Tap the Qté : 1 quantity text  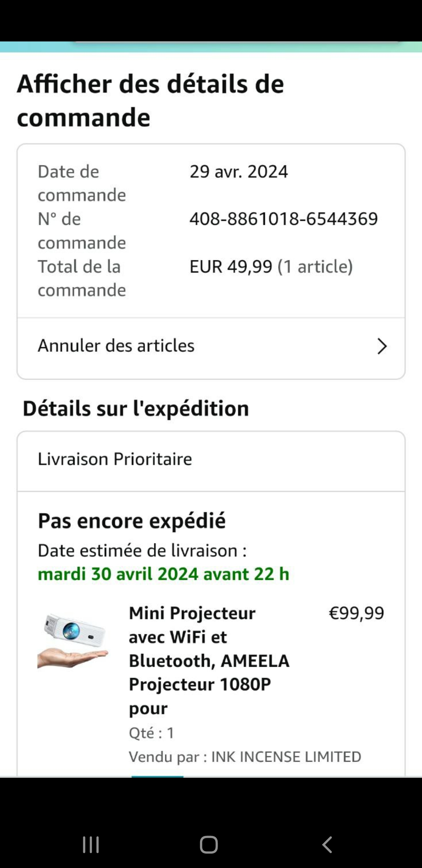152,733
